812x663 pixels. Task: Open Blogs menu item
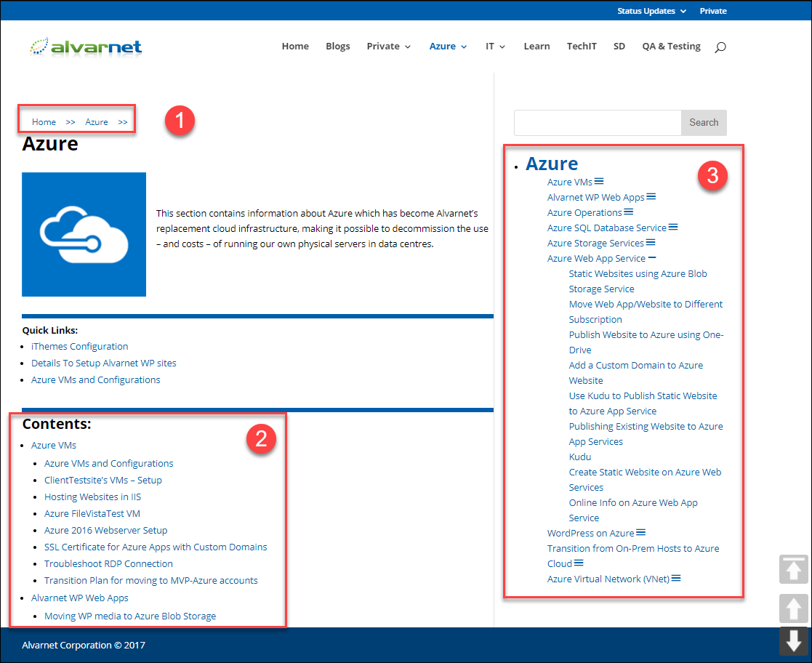pyautogui.click(x=337, y=46)
